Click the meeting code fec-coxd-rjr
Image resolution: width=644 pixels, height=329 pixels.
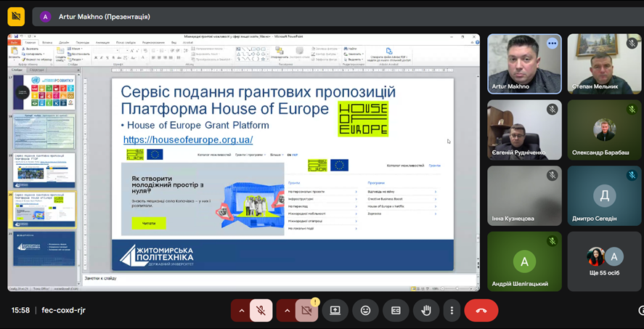click(63, 310)
